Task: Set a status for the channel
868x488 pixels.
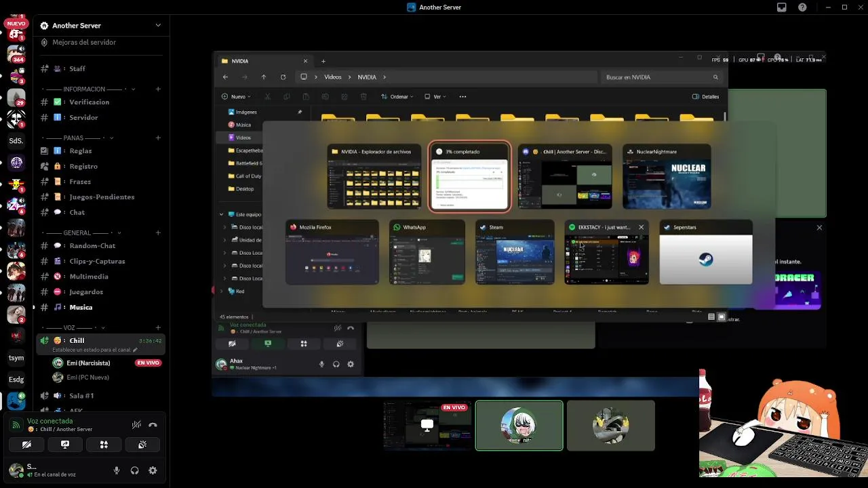Action: click(x=95, y=350)
